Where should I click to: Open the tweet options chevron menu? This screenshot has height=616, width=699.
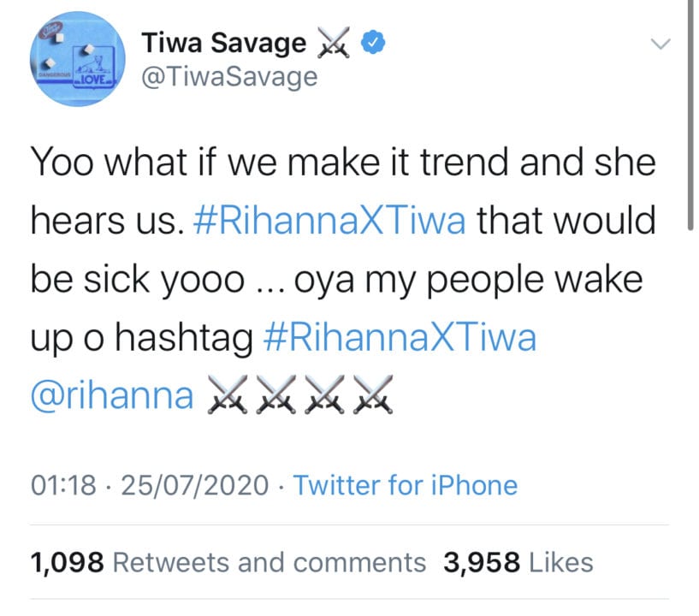(661, 44)
